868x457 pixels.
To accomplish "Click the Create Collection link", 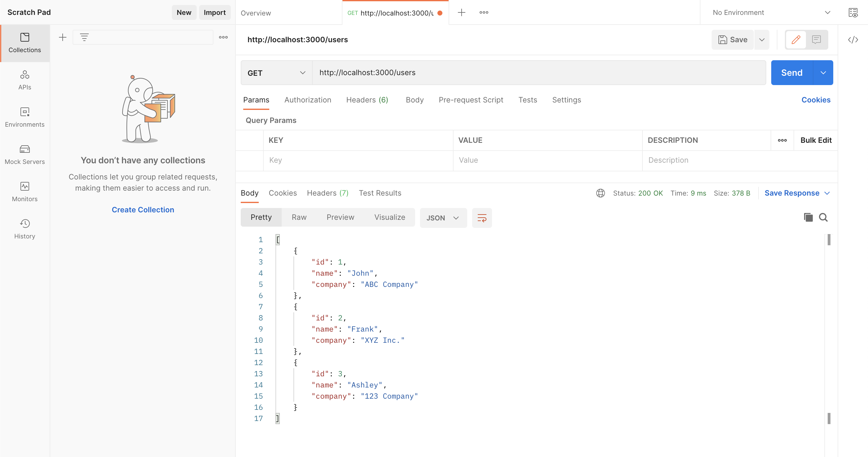I will (143, 210).
